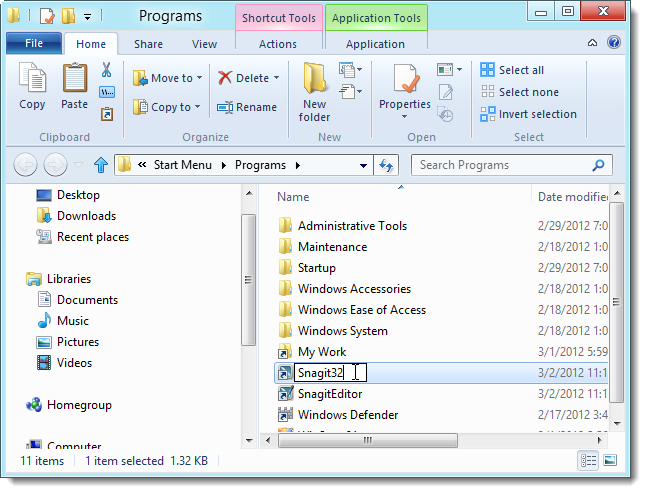
Task: Click the Select all button
Action: 512,70
